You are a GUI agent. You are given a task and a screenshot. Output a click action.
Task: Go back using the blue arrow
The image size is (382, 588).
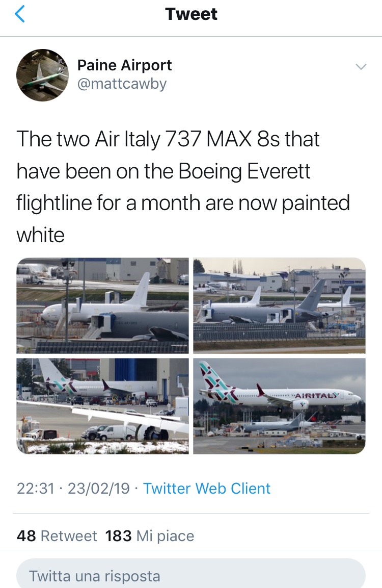(19, 14)
